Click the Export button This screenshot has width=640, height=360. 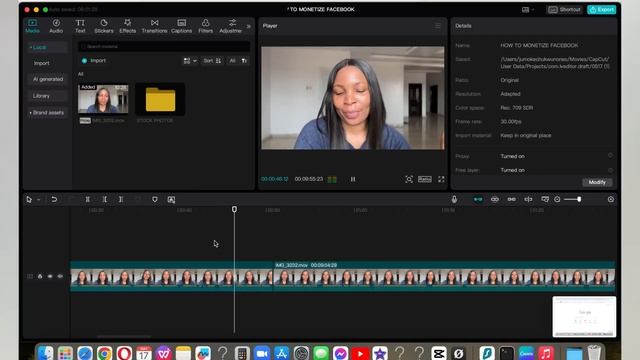602,9
